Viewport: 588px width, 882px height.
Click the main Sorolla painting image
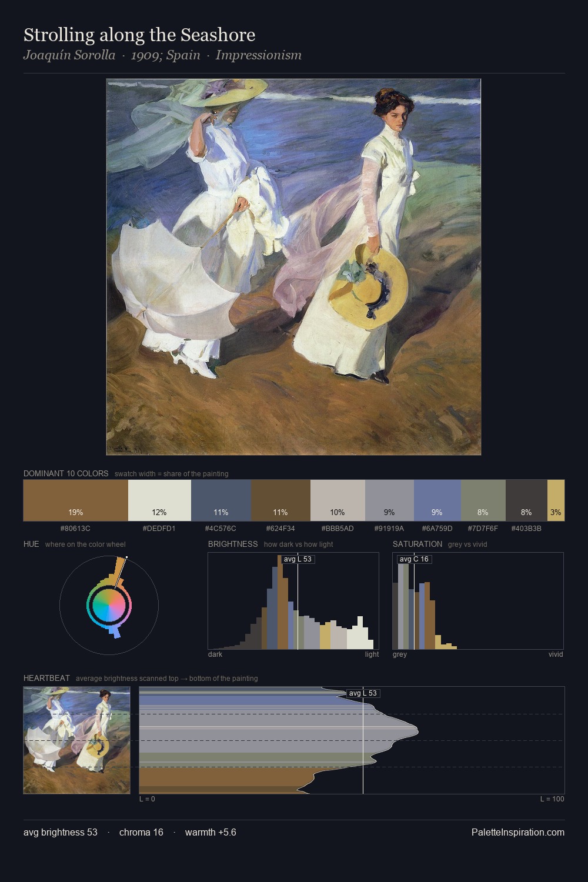(x=293, y=267)
